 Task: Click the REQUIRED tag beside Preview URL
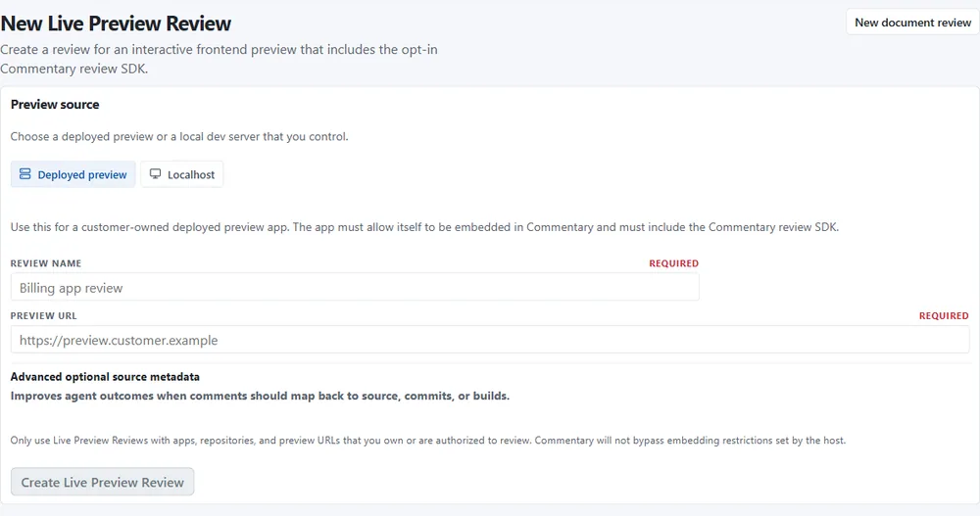pos(944,316)
